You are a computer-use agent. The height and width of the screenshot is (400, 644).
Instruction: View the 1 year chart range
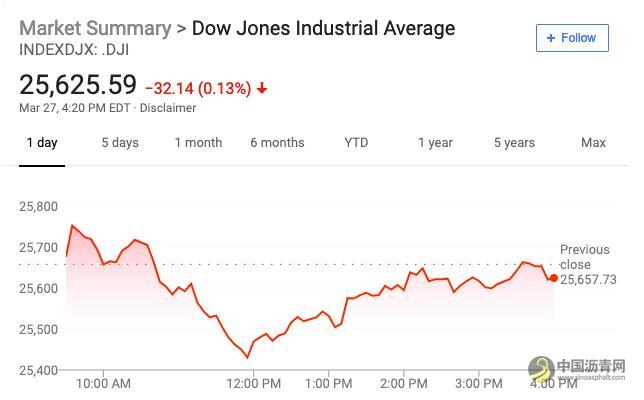(x=435, y=143)
